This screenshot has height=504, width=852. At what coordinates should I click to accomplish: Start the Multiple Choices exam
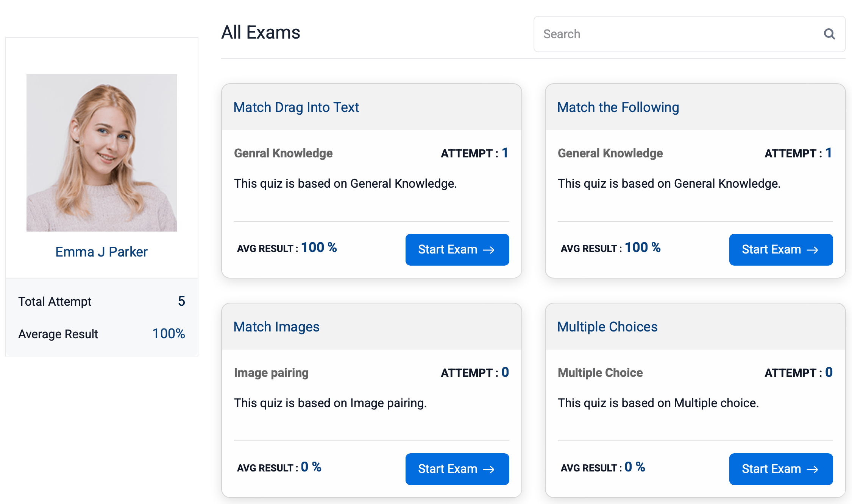tap(781, 469)
